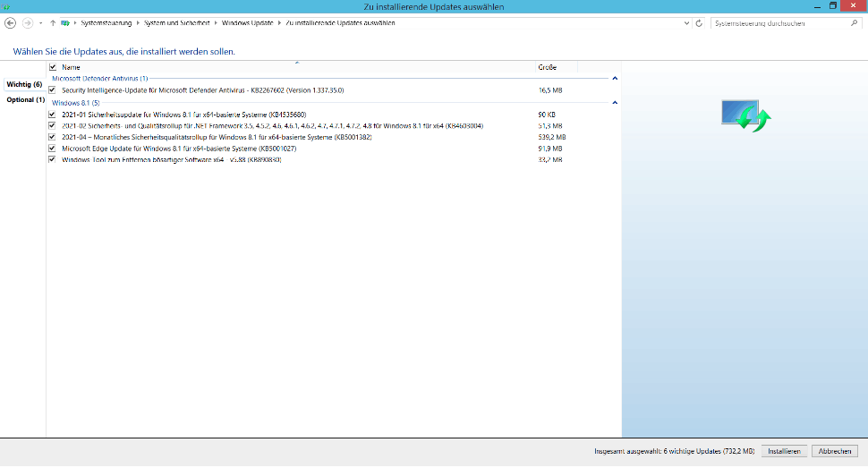Select Windows-Tool zum Entfernen bösartiger Software row
This screenshot has width=868, height=468.
[172, 159]
